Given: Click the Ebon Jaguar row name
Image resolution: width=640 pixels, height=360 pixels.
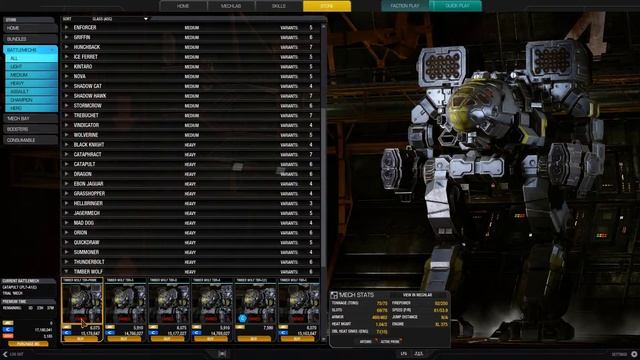Looking at the screenshot, I should coord(89,184).
